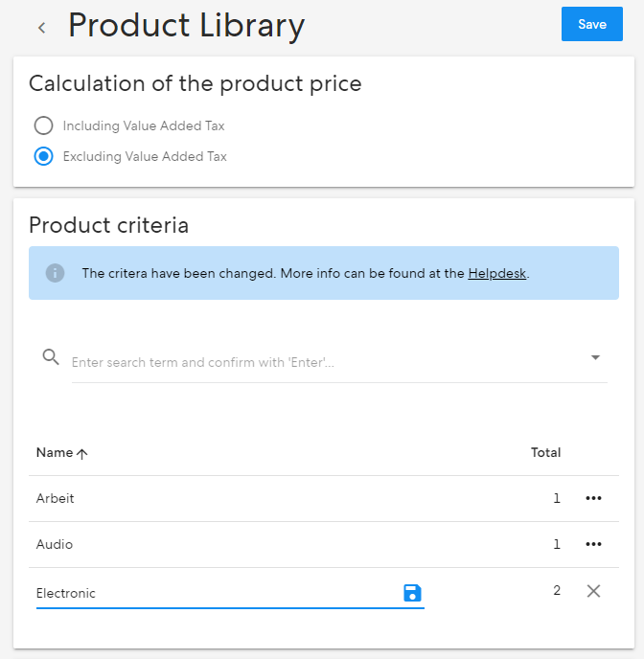This screenshot has height=659, width=644.
Task: Open the three-dot menu for Arbeit
Action: [x=593, y=498]
